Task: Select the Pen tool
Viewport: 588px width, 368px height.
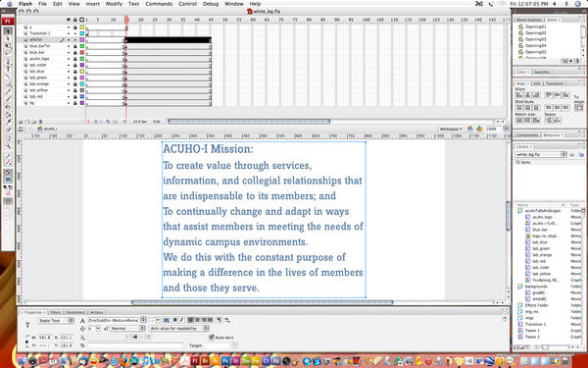Action: pyautogui.click(x=8, y=61)
